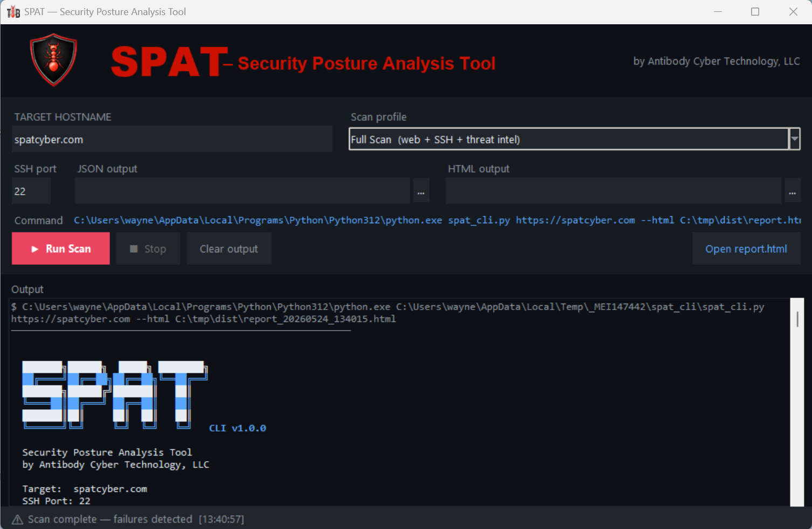The height and width of the screenshot is (529, 812).
Task: Click the report_20260524_134015.html path in output
Action: tap(286, 319)
